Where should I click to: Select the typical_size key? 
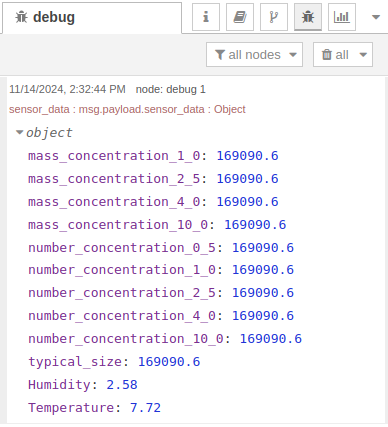point(75,362)
